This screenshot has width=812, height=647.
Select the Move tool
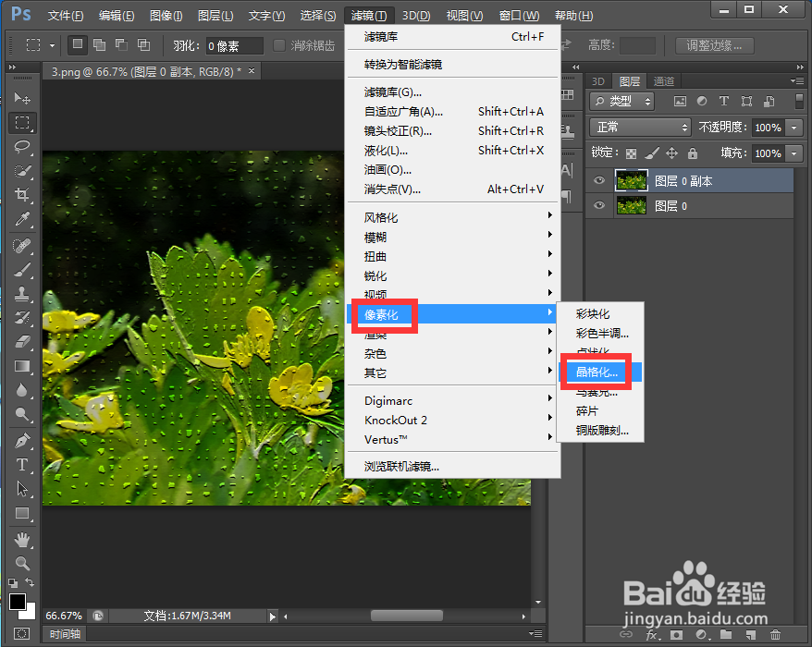click(22, 95)
